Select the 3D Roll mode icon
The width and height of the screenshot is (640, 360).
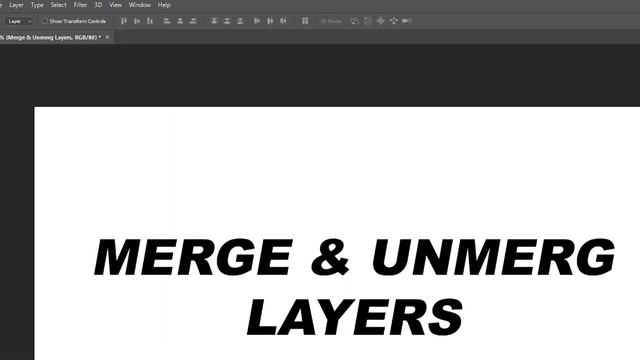point(368,21)
